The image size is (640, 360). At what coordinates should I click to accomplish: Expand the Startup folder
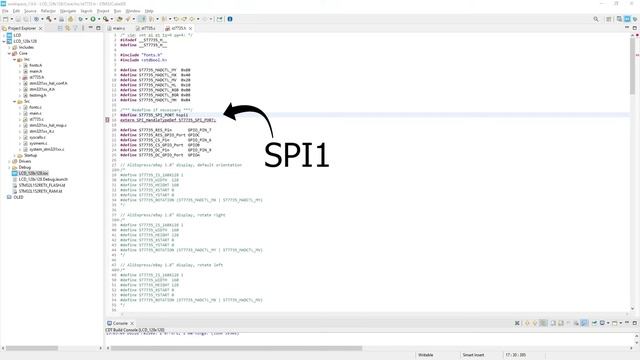point(14,156)
